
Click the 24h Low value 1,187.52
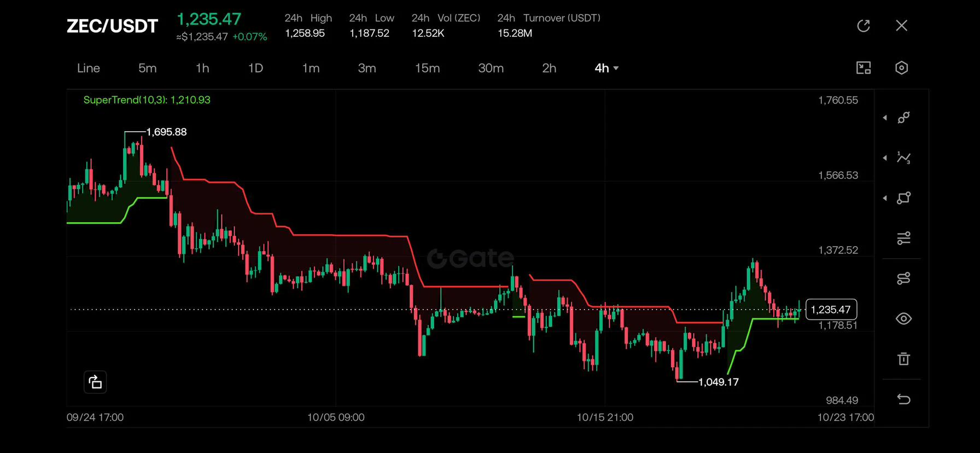click(x=369, y=33)
